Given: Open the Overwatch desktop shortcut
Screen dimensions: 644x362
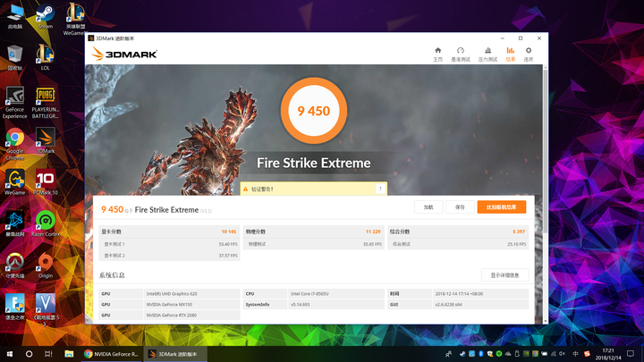Looking at the screenshot, I should (x=15, y=265).
